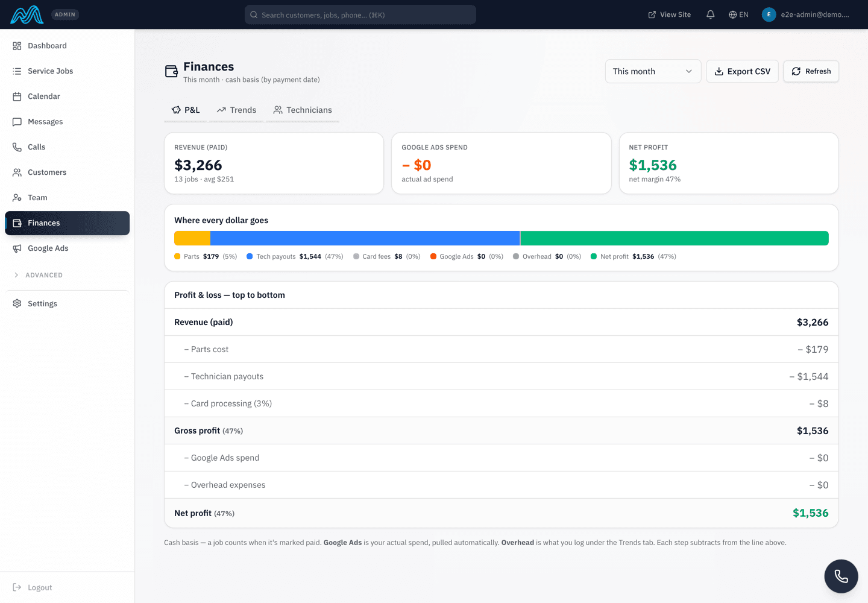This screenshot has width=868, height=603.
Task: Switch to the Technicians tab
Action: pyautogui.click(x=303, y=110)
